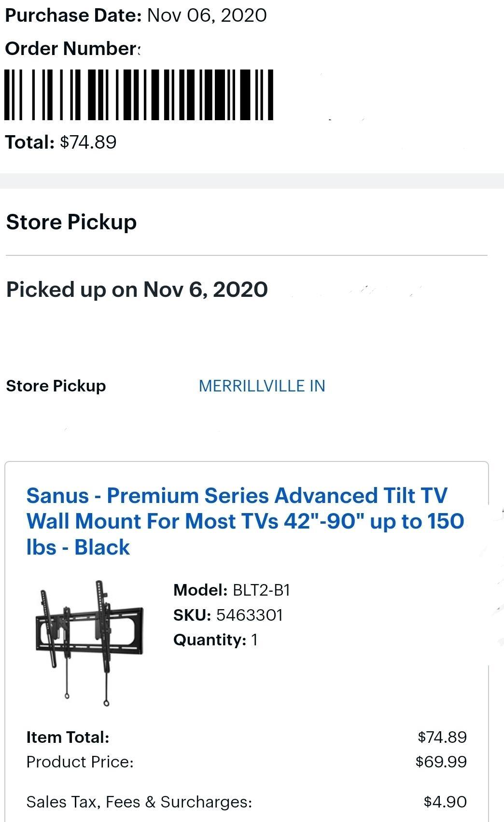
Task: Click the Product Price label
Action: [x=80, y=762]
